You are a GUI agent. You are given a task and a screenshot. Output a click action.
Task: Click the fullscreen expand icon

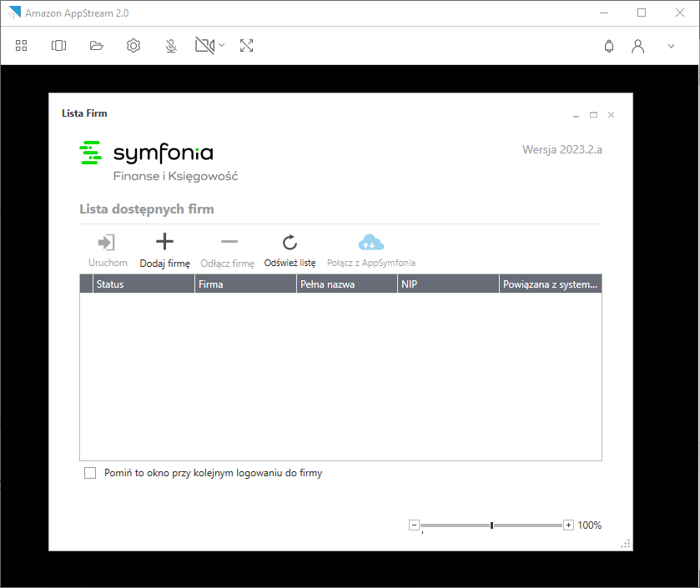coord(246,46)
